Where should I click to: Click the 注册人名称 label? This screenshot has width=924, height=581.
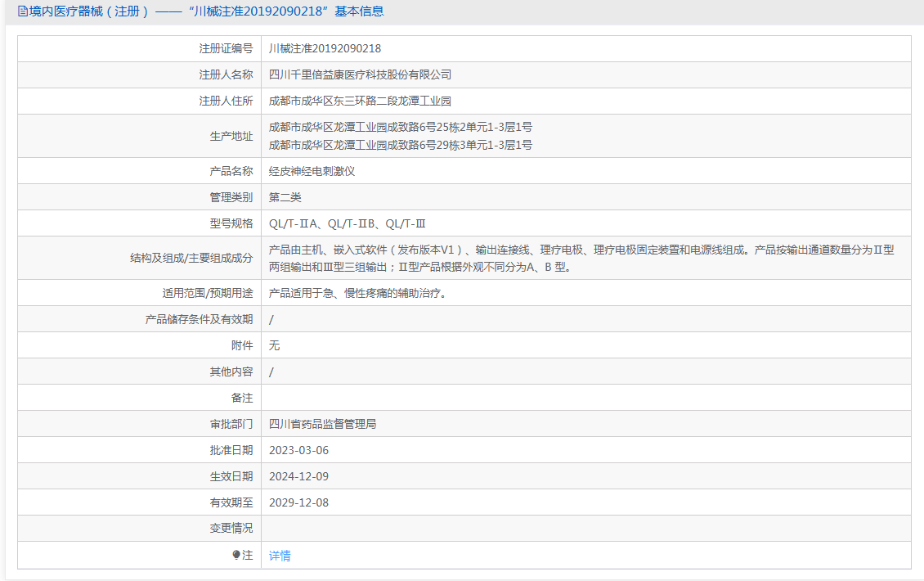(x=226, y=75)
